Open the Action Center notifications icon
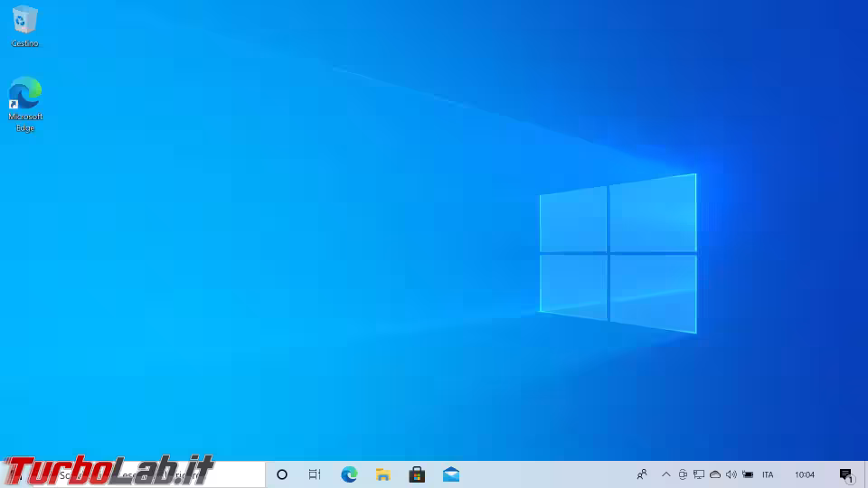Viewport: 868px width, 488px height. 846,474
